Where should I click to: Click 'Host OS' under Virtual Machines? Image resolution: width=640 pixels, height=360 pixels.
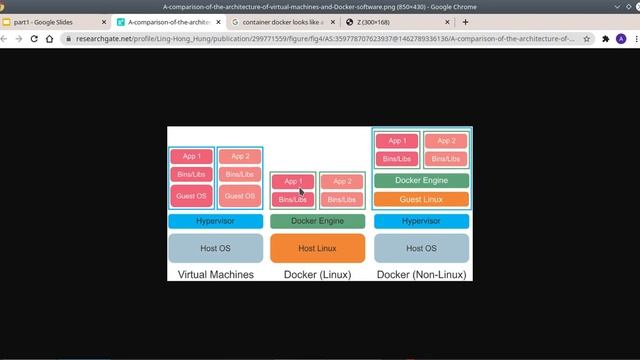coord(216,248)
